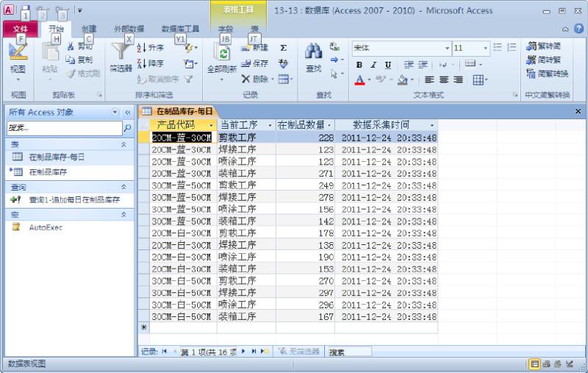Collapse the navigation pane with « button
Image resolution: width=588 pixels, height=373 pixels.
point(127,113)
